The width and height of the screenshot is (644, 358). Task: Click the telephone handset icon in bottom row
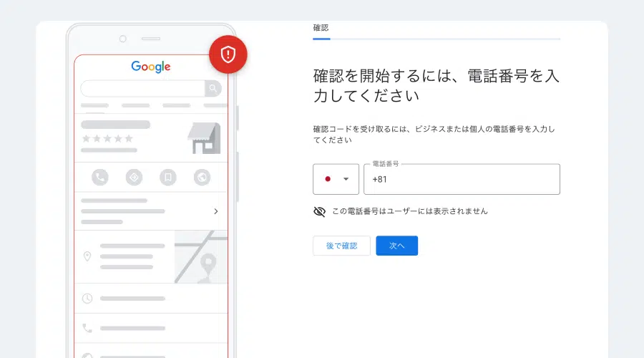pyautogui.click(x=87, y=328)
